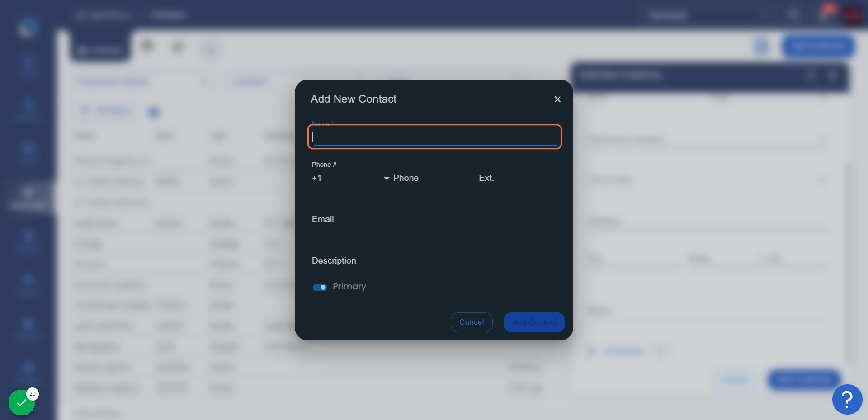
Task: Click the Add Contact button
Action: pyautogui.click(x=534, y=322)
